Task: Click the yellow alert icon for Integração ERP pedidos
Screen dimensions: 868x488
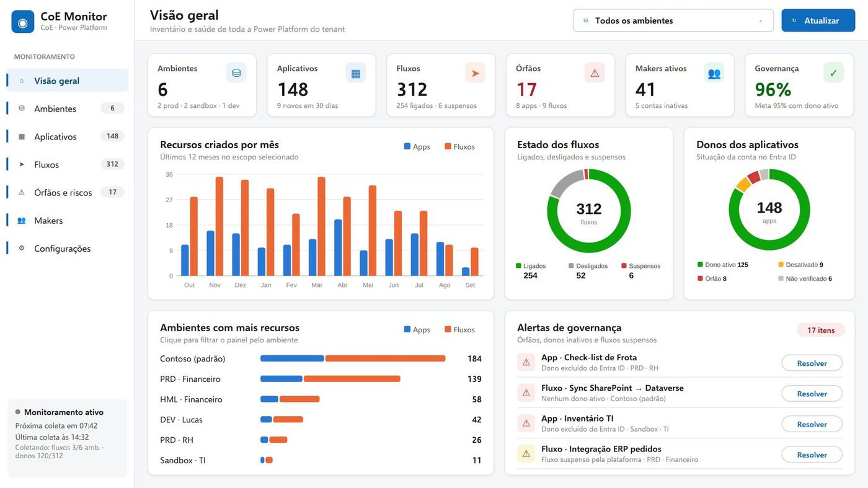Action: pos(526,454)
